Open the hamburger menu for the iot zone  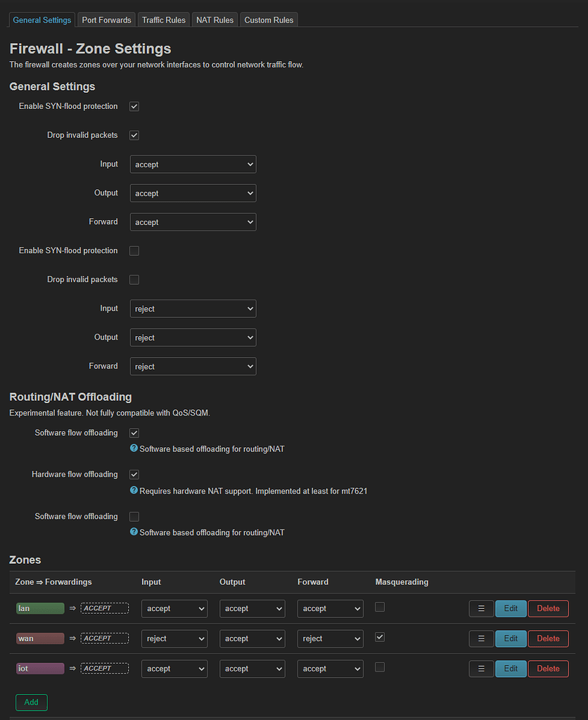[x=481, y=668]
